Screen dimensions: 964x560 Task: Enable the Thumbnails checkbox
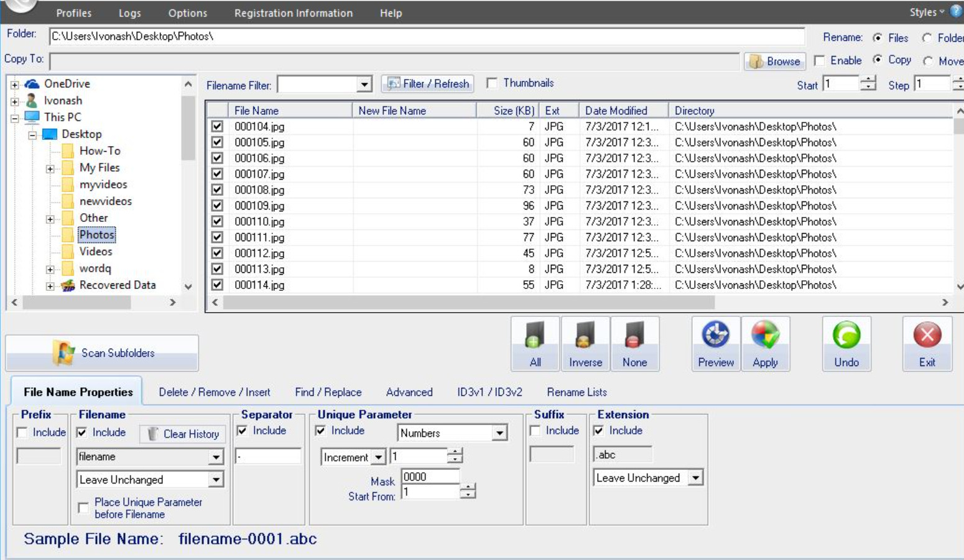coord(492,83)
